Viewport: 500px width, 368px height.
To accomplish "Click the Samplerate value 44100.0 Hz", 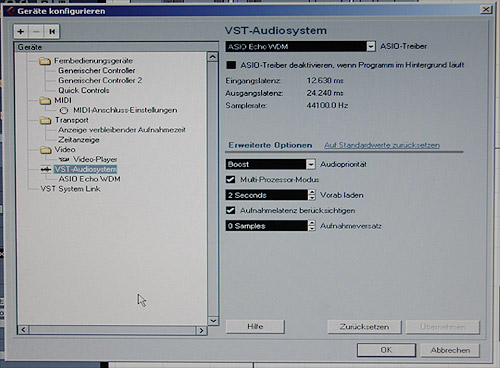I will pos(327,106).
